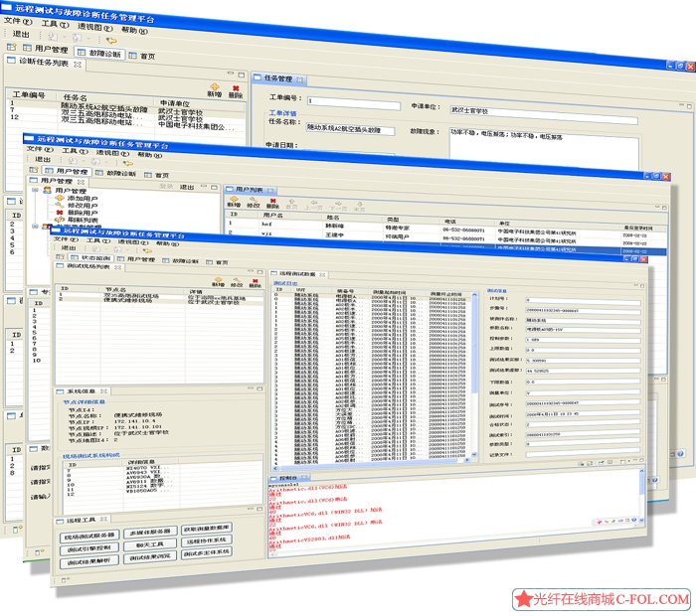Click 退出 in the middle window's 用户管理 panel header
The width and height of the screenshot is (696, 616).
[x=187, y=187]
